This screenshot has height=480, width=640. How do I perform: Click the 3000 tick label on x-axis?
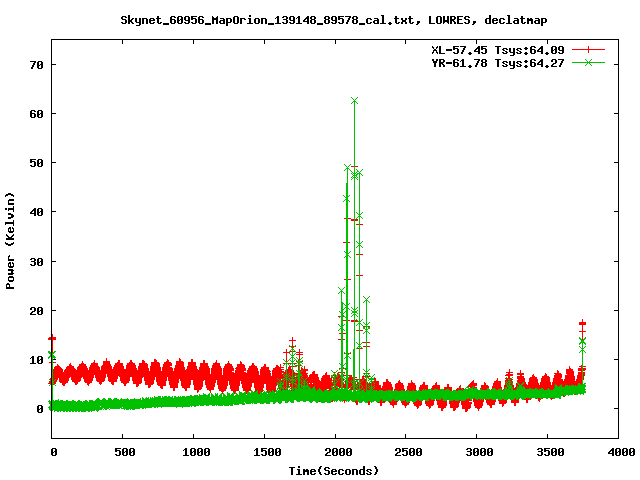click(478, 453)
